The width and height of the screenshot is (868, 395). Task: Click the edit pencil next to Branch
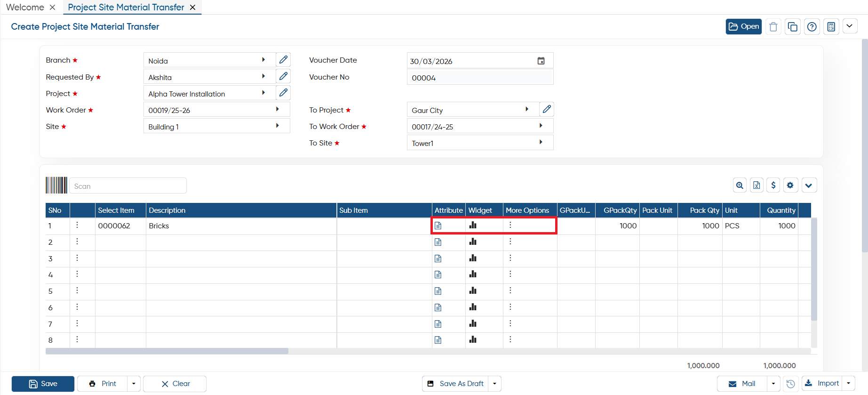click(283, 60)
